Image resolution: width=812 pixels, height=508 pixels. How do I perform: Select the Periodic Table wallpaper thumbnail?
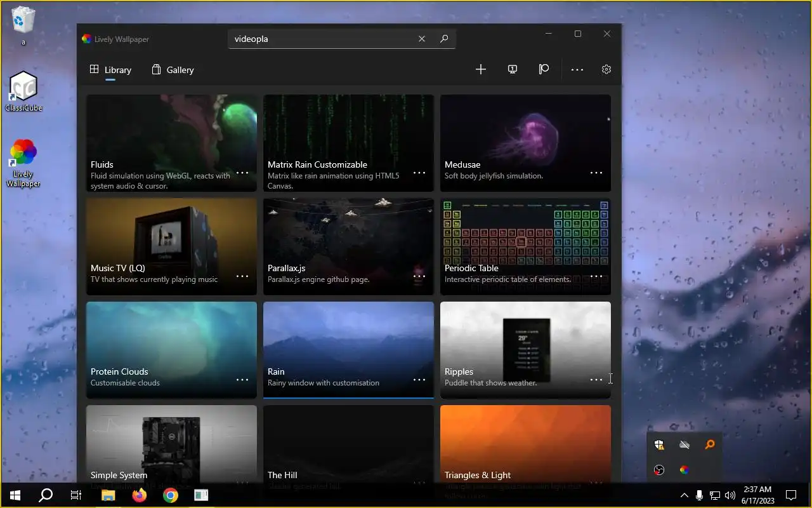click(525, 246)
